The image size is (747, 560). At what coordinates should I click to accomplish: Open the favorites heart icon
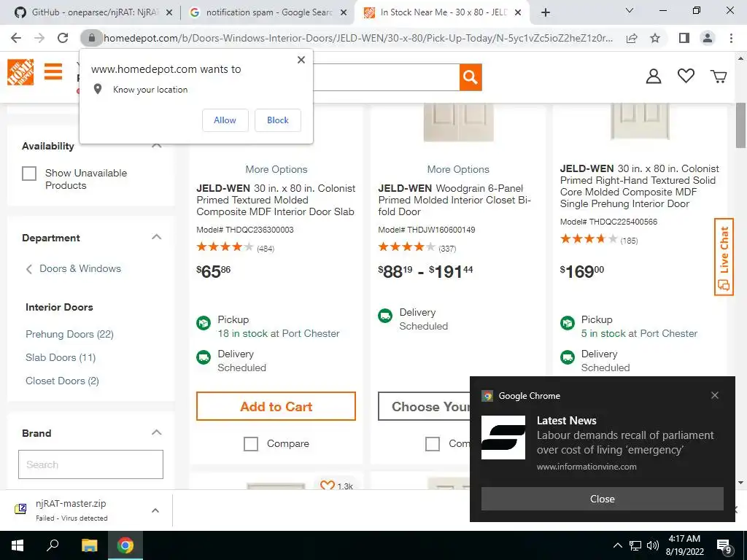[686, 76]
